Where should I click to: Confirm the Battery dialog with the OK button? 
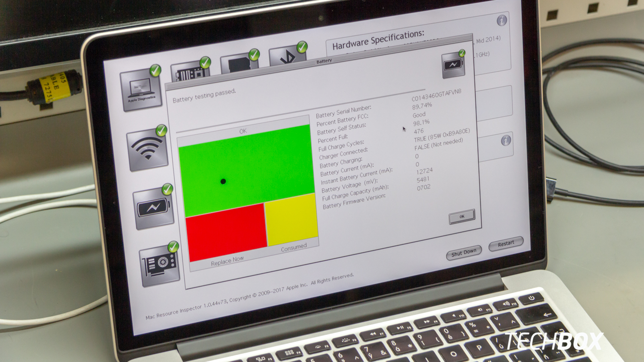tap(462, 217)
